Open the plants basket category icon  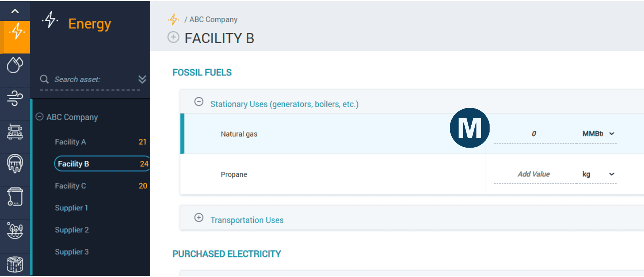pyautogui.click(x=15, y=231)
